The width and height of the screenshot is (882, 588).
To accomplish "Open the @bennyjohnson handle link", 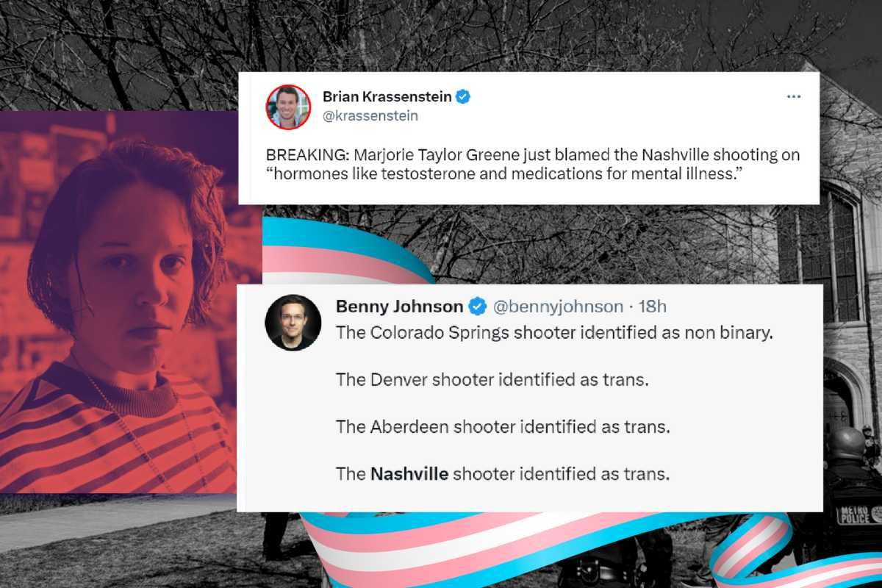I will click(x=557, y=306).
